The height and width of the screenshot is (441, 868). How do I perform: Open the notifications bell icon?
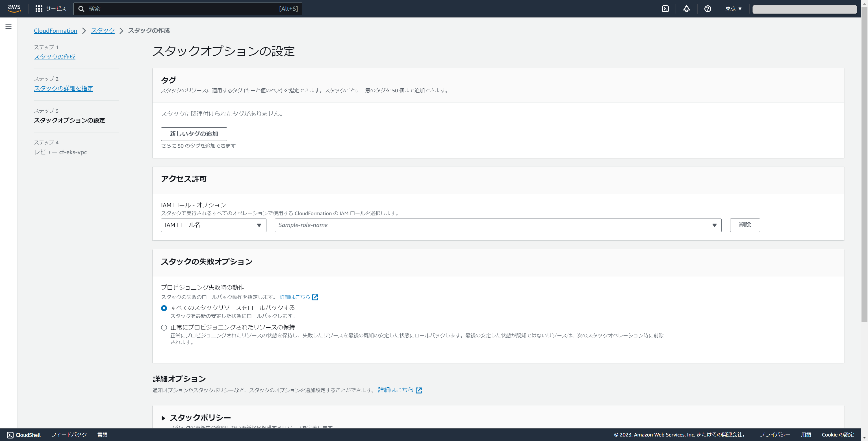click(x=686, y=9)
